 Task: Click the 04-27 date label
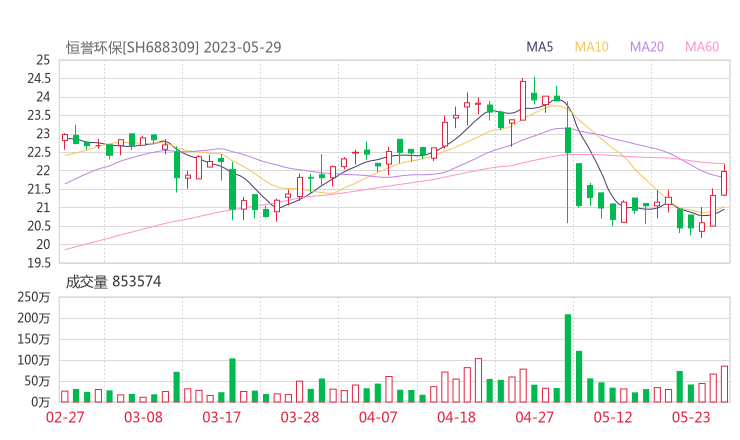535,417
